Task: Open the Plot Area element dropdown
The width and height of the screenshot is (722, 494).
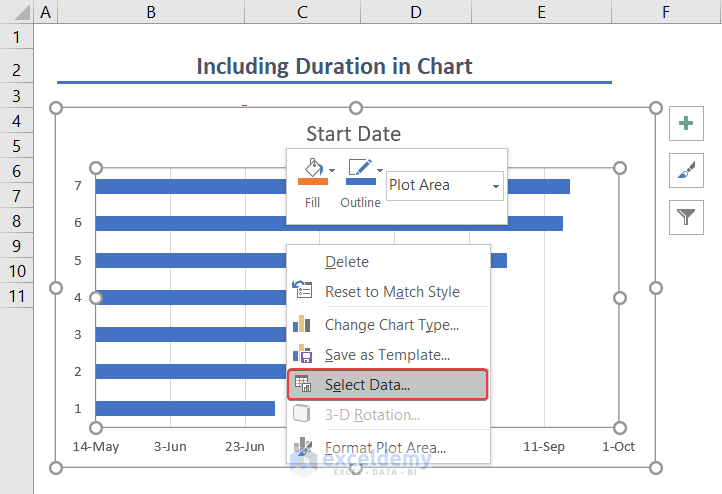Action: tap(496, 185)
